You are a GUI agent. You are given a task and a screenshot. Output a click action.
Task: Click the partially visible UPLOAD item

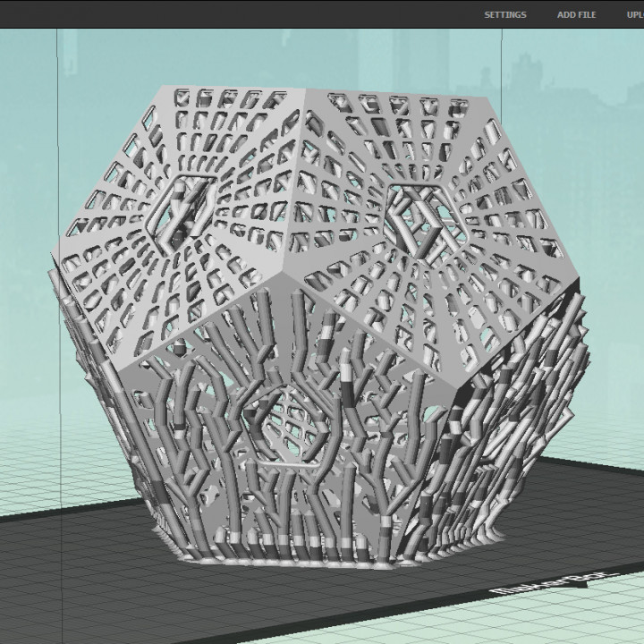[x=634, y=14]
